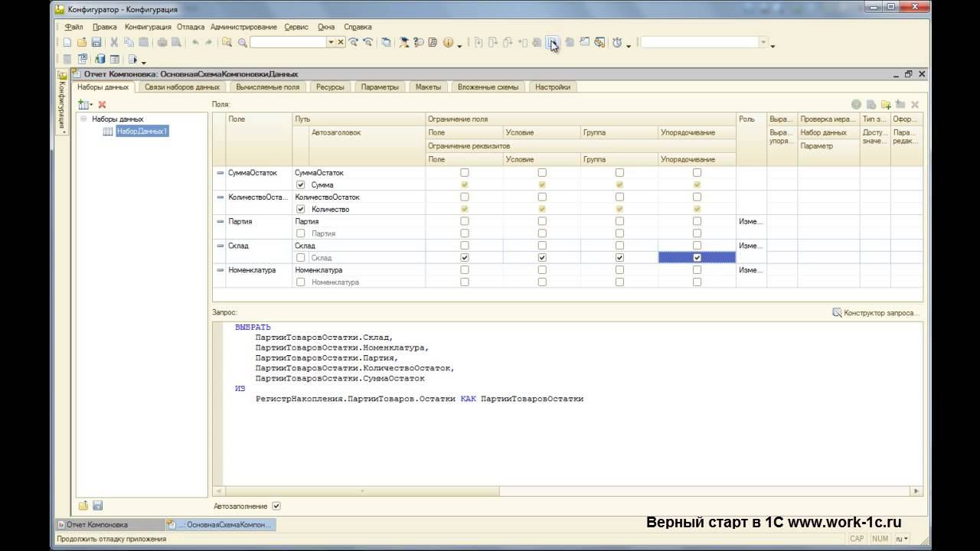Open the Администрирование menu
Image resolution: width=980 pixels, height=551 pixels.
pyautogui.click(x=243, y=27)
